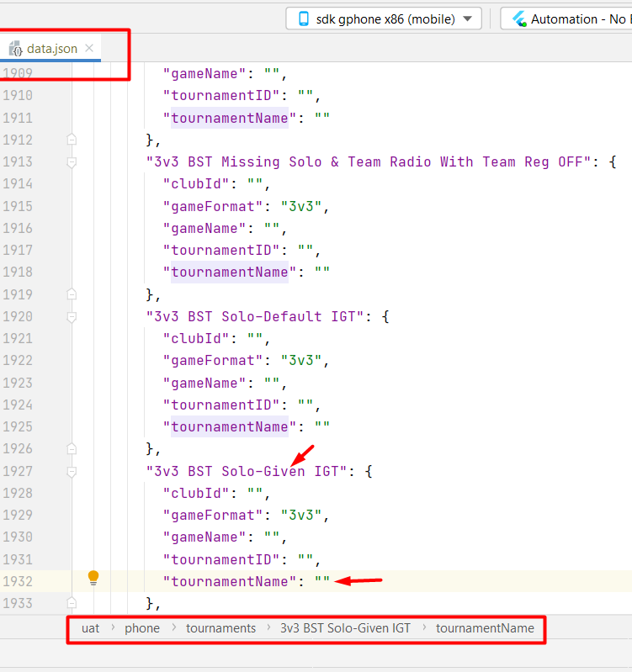Screen dimensions: 632x672
Task: Click "gameName" key on line 1916
Action: point(204,229)
